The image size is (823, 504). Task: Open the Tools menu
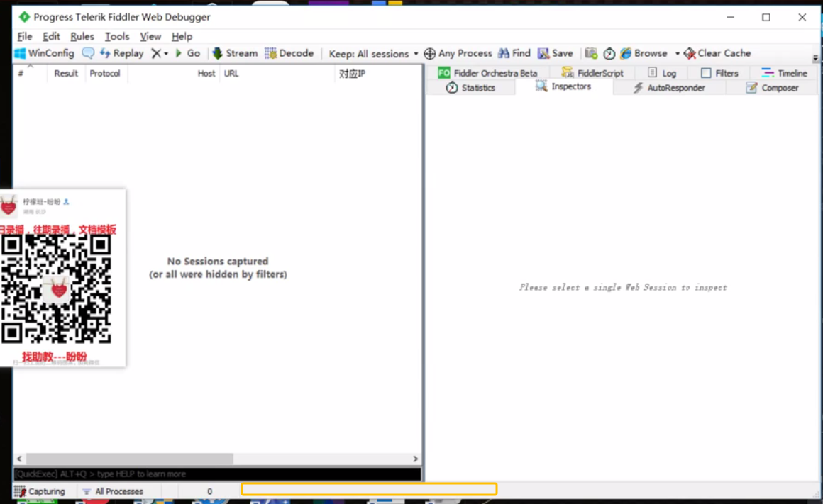[117, 36]
